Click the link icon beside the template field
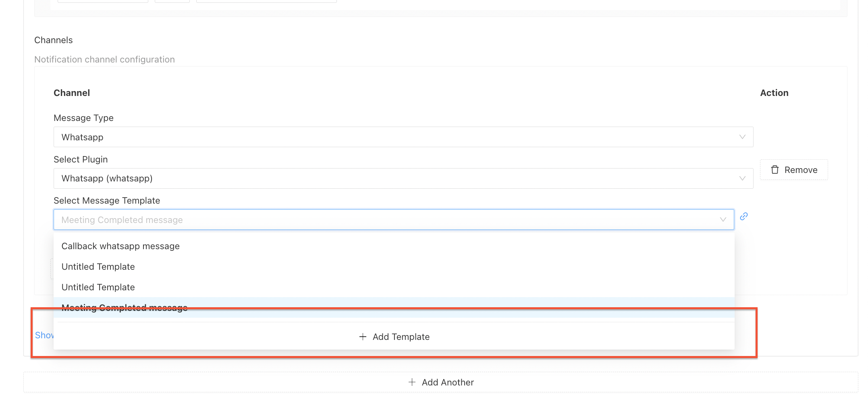This screenshot has height=404, width=868. pos(744,217)
